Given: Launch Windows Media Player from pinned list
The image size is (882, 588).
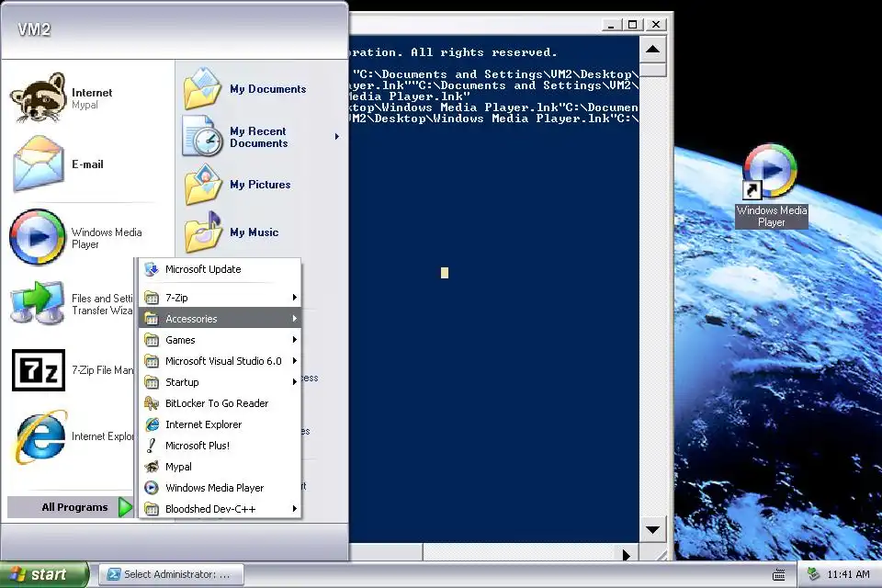Looking at the screenshot, I should 38,237.
